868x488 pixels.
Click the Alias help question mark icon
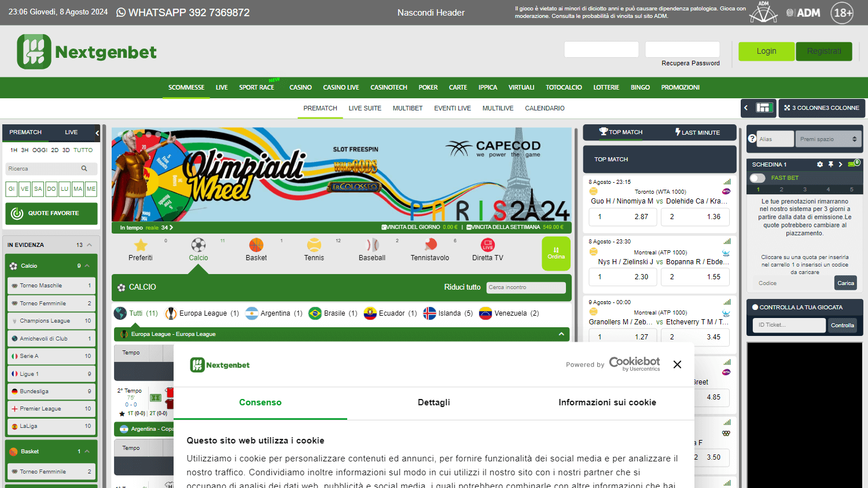click(x=752, y=139)
